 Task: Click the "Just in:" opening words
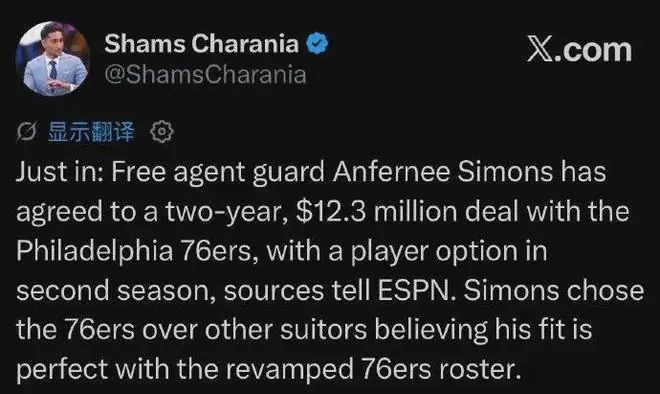coord(59,172)
